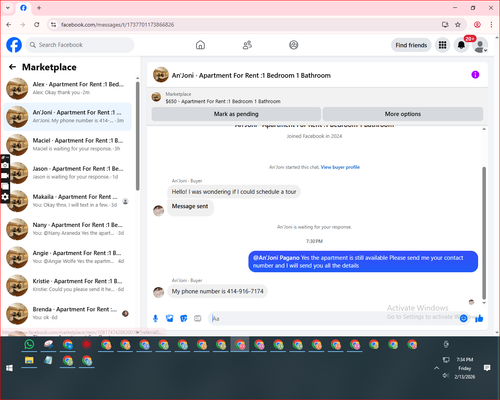Click More options button
Image resolution: width=500 pixels, height=400 pixels.
[403, 114]
